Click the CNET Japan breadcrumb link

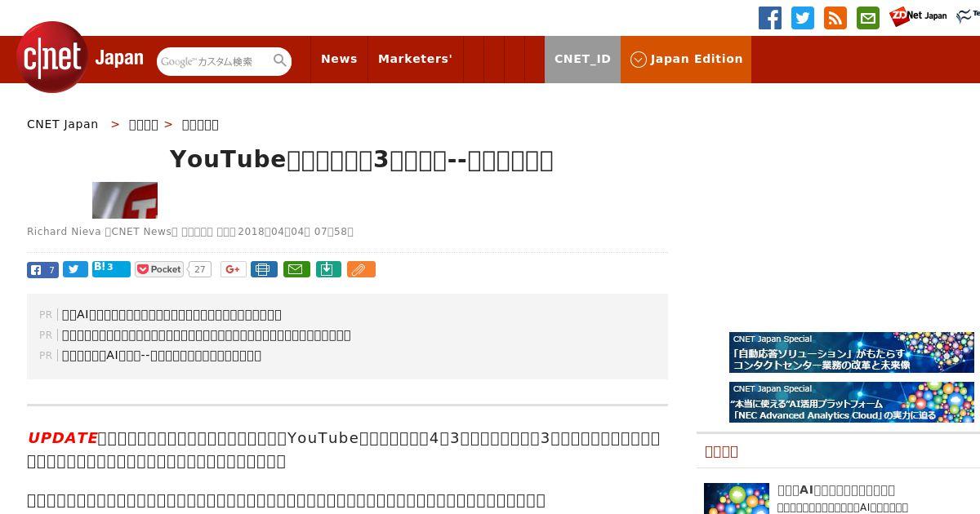(63, 124)
